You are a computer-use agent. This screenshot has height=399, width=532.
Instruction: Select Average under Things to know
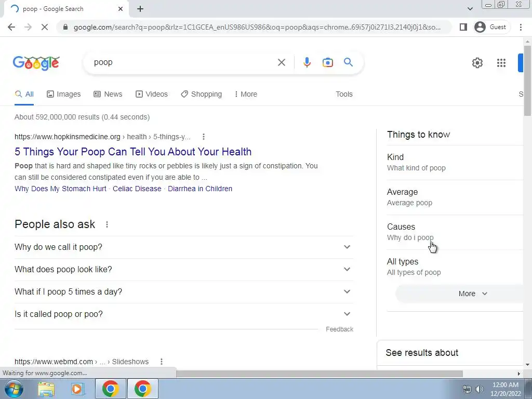click(x=455, y=197)
